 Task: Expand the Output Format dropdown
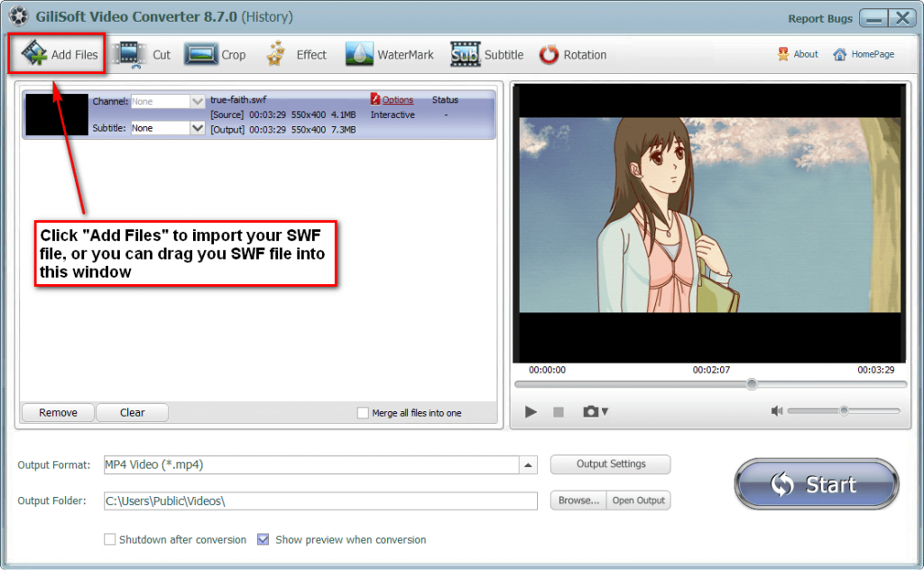[528, 464]
